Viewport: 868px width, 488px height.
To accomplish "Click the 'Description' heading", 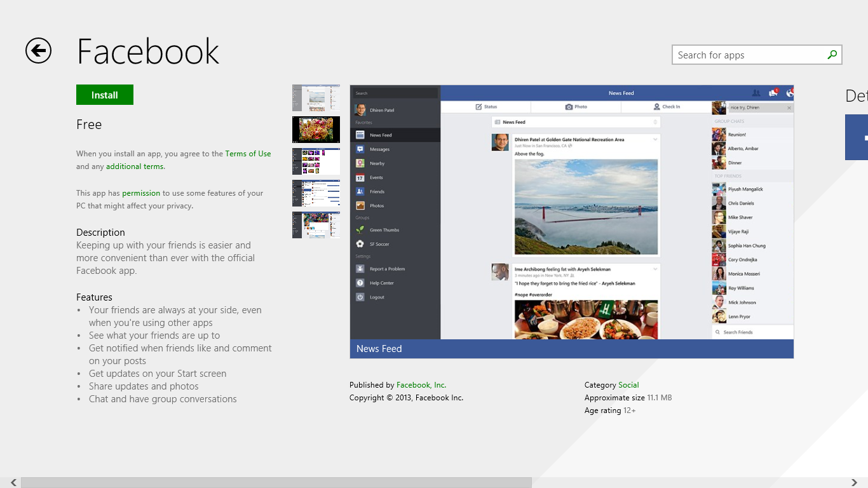I will click(100, 232).
